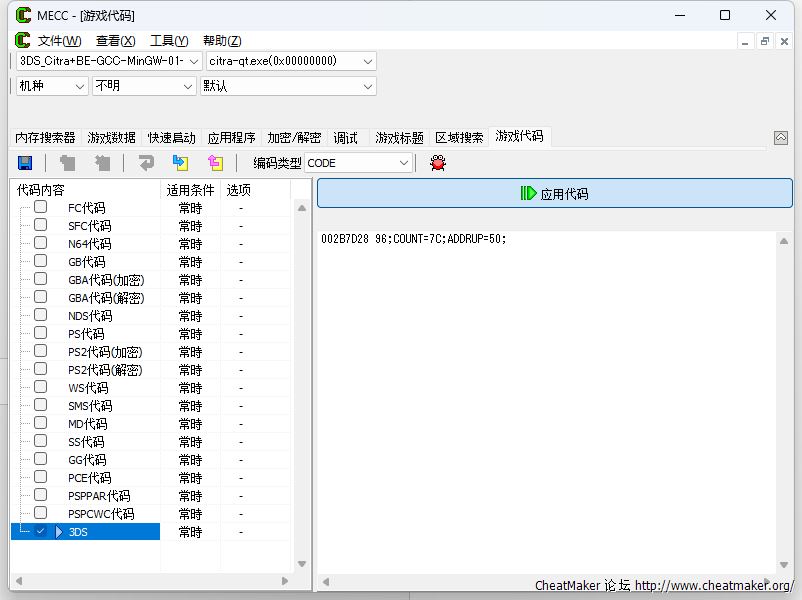
Task: Click the gray return arrow toolbar icon
Action: 146,163
